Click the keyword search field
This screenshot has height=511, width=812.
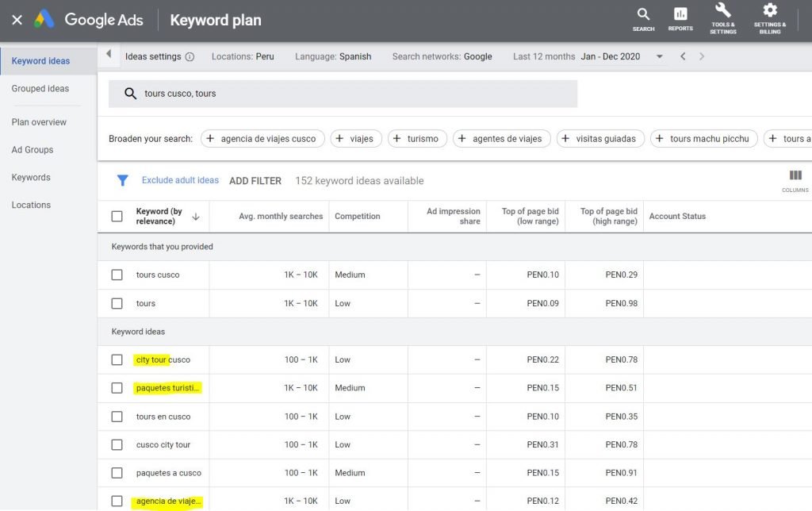[343, 94]
